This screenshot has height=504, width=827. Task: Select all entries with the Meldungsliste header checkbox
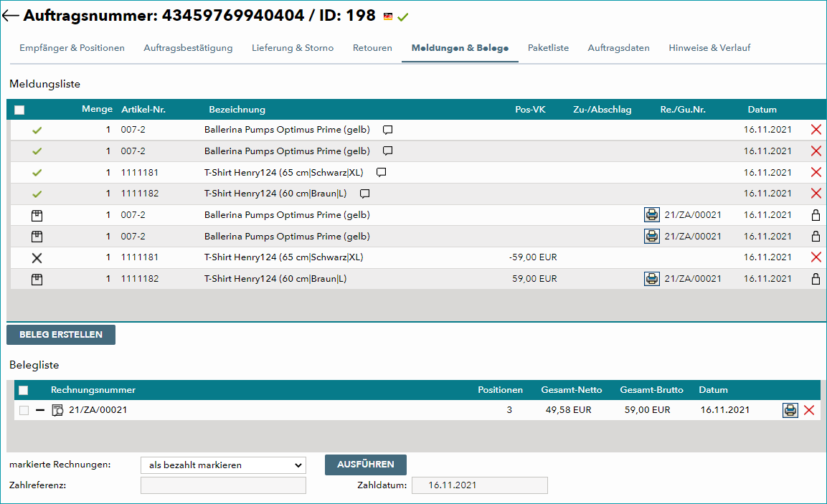(19, 110)
